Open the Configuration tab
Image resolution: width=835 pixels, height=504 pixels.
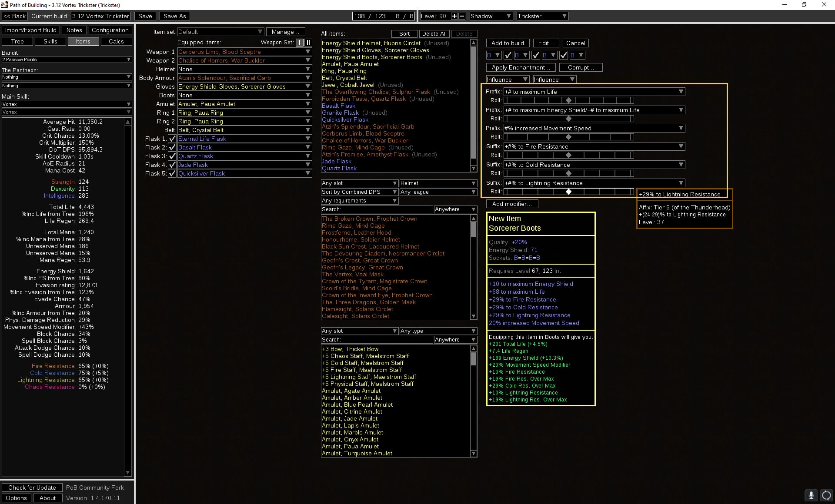(110, 30)
